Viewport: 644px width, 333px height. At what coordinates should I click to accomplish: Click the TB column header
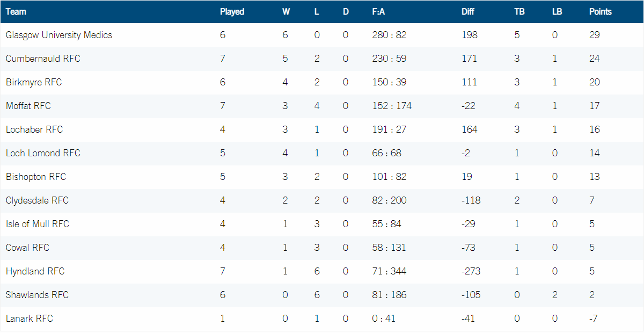(x=519, y=11)
